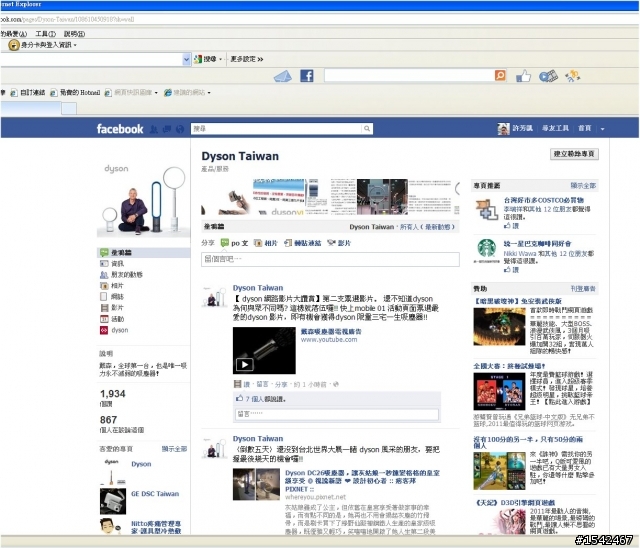
Task: Click the COSTCO page flag icon
Action: (487, 209)
